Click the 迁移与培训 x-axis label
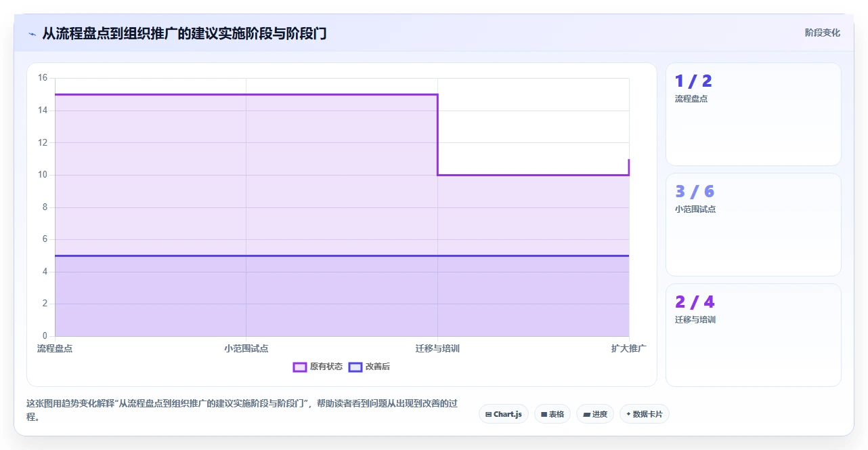Screen dimensions: 868x450 coord(437,348)
